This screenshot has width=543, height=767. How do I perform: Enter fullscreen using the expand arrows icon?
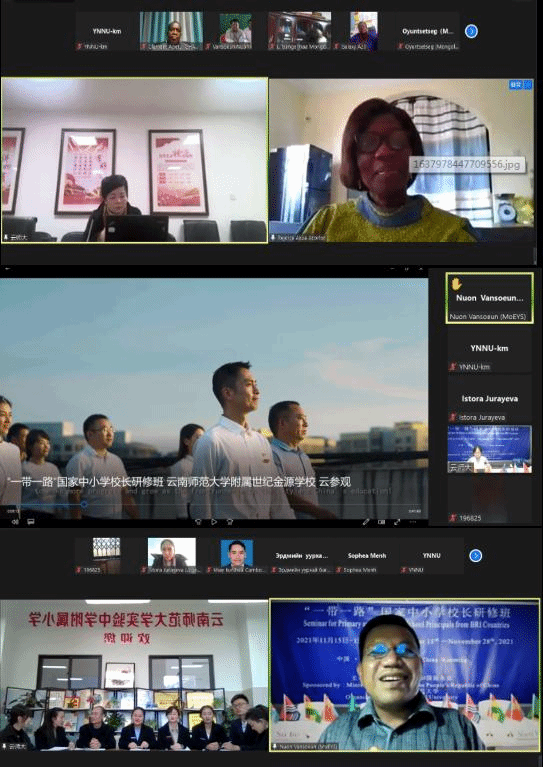pyautogui.click(x=397, y=522)
